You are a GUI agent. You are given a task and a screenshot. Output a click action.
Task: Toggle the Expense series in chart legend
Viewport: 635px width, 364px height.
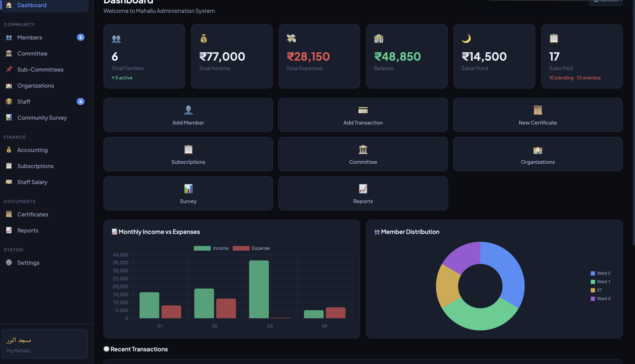coord(251,248)
